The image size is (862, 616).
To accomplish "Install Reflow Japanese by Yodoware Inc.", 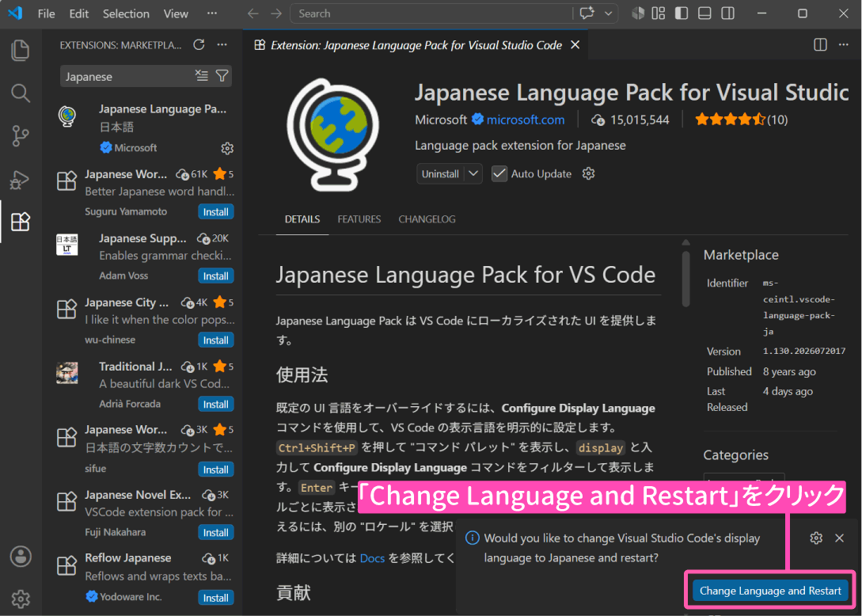I will click(x=215, y=598).
